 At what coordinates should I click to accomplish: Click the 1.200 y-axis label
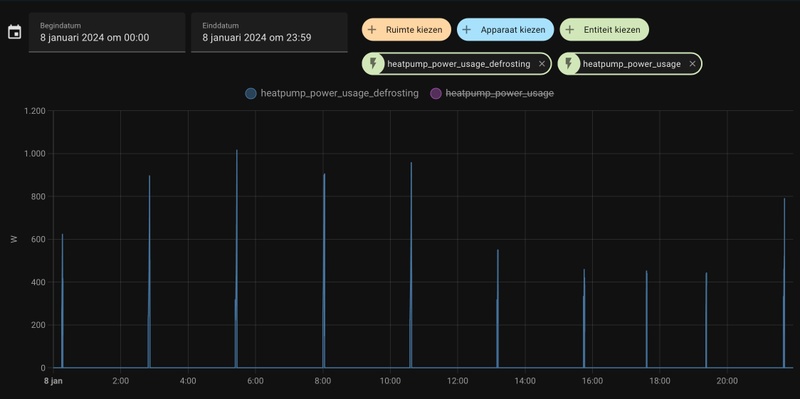[35, 111]
